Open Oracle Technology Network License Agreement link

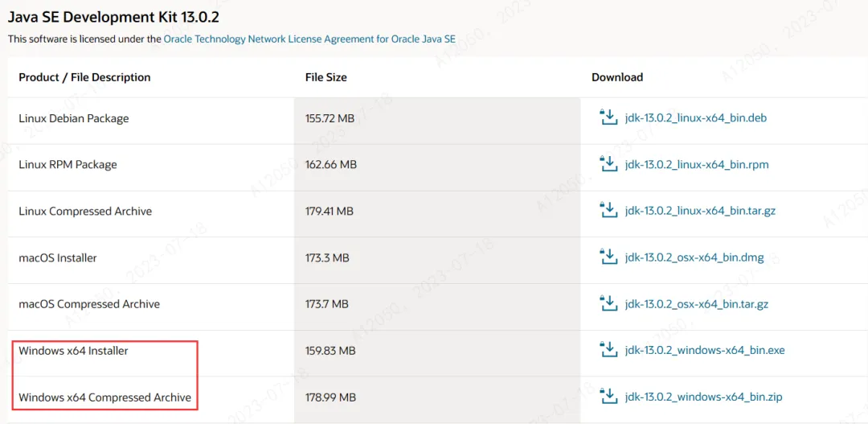pos(309,39)
